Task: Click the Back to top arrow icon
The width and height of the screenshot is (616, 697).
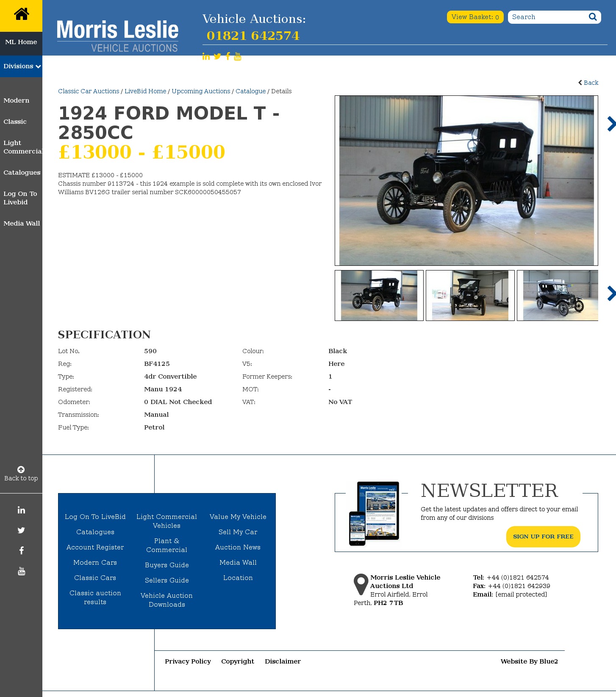Action: (21, 469)
